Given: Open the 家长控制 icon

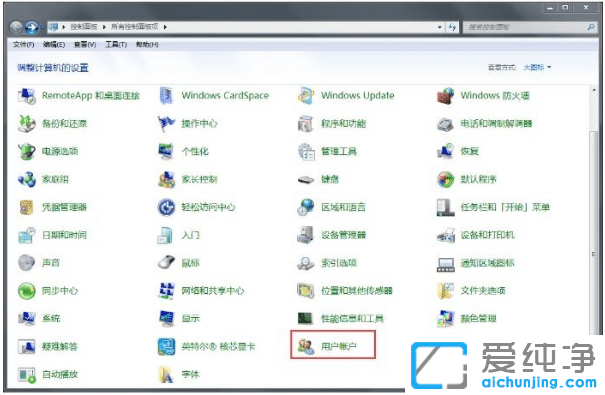Looking at the screenshot, I should pos(166,179).
